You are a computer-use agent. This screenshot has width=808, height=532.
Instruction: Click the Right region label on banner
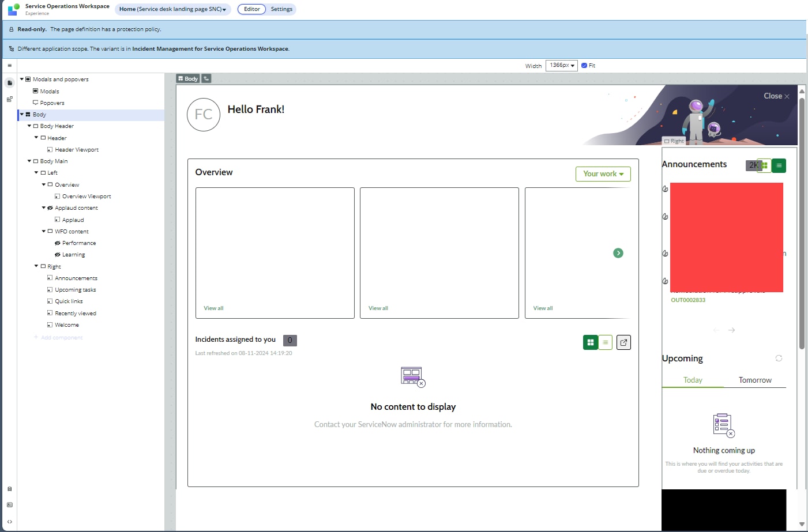674,141
